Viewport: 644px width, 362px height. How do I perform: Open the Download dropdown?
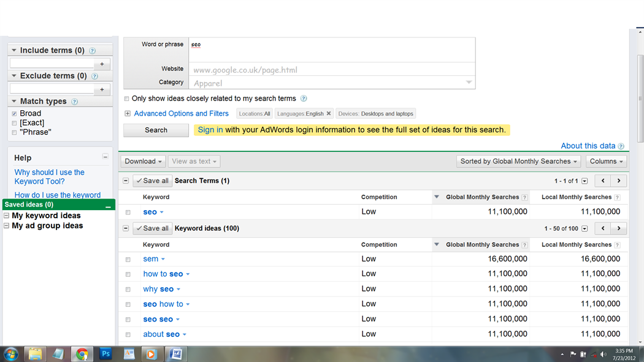pyautogui.click(x=143, y=161)
